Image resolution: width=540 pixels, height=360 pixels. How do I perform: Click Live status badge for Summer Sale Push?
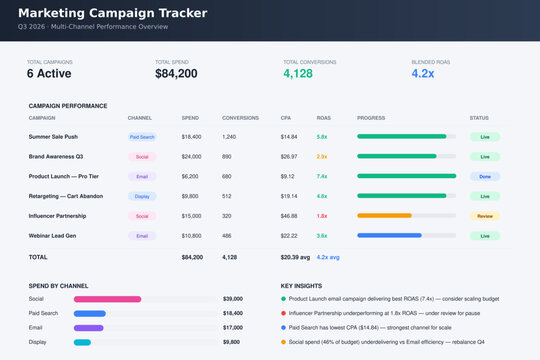(x=485, y=137)
